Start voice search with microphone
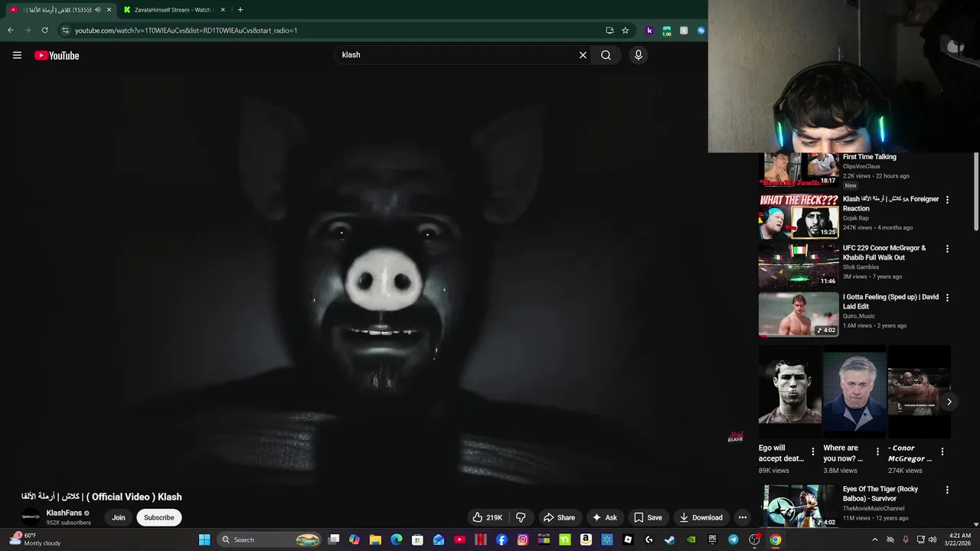The width and height of the screenshot is (980, 551). point(639,55)
